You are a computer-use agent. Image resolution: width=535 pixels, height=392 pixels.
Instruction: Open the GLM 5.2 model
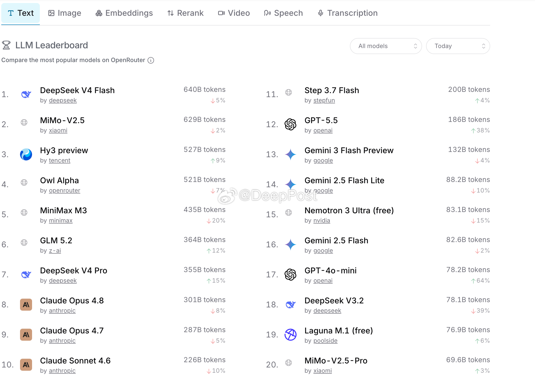point(56,241)
